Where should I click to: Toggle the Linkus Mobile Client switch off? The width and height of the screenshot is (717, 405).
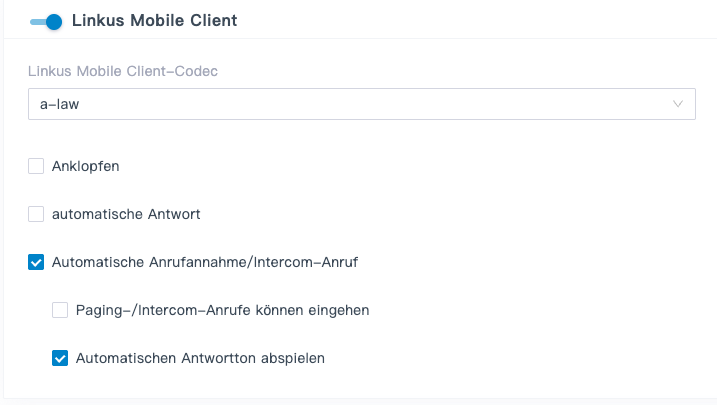coord(46,21)
